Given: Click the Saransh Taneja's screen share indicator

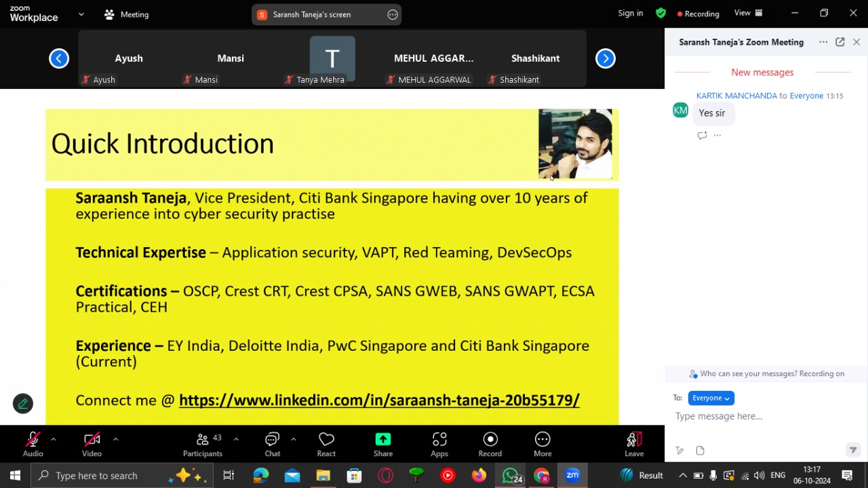Looking at the screenshot, I should coord(312,14).
